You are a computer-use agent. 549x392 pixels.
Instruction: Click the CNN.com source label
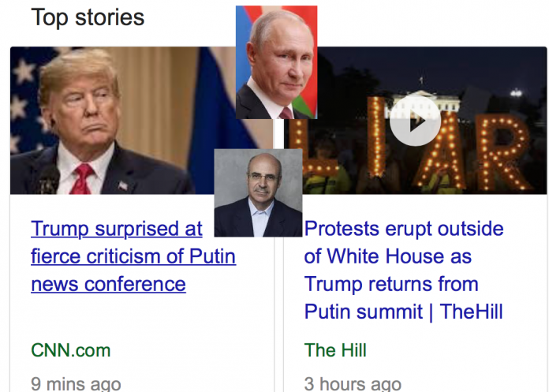(x=71, y=350)
